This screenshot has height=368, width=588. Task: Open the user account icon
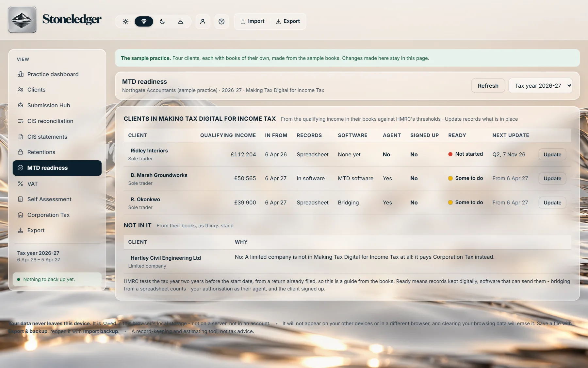point(203,22)
